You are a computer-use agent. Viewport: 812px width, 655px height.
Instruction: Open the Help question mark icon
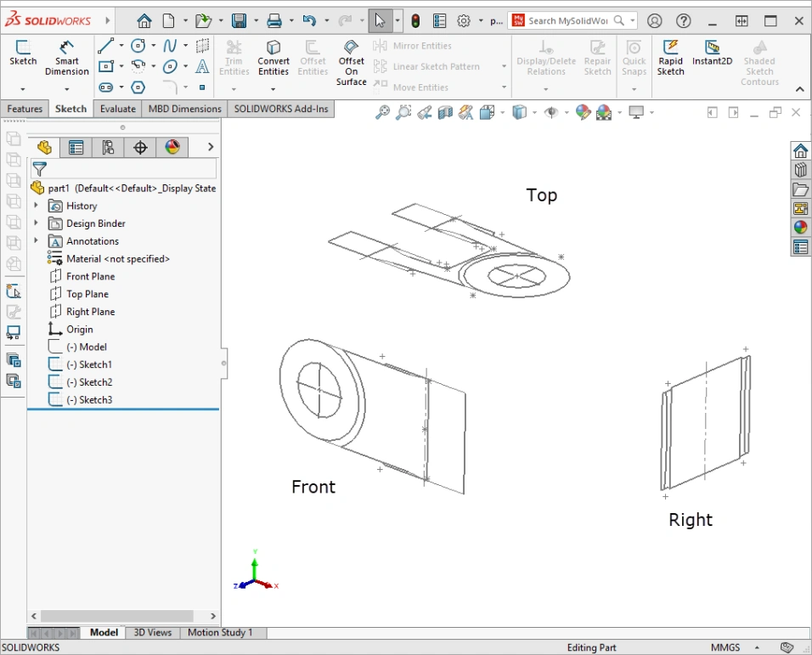click(x=684, y=20)
